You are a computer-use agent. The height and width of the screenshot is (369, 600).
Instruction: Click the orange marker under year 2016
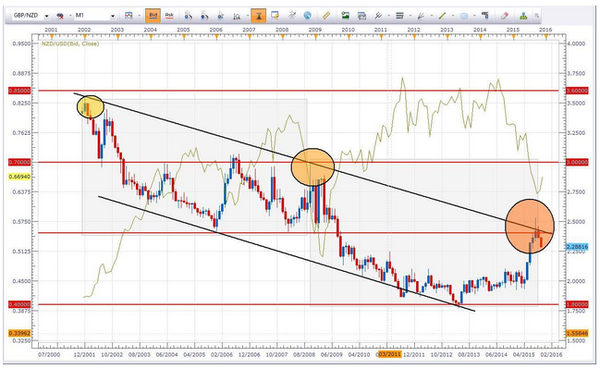546,36
